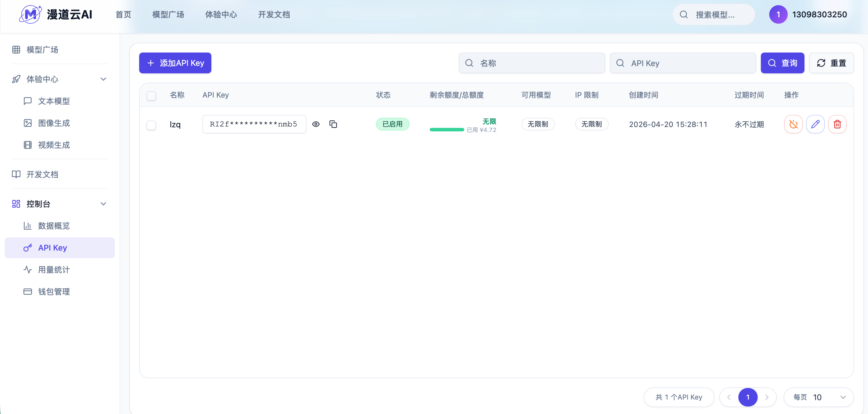Screen dimensions: 868x414
Task: Open the 每页 10 page size dropdown
Action: pos(818,397)
